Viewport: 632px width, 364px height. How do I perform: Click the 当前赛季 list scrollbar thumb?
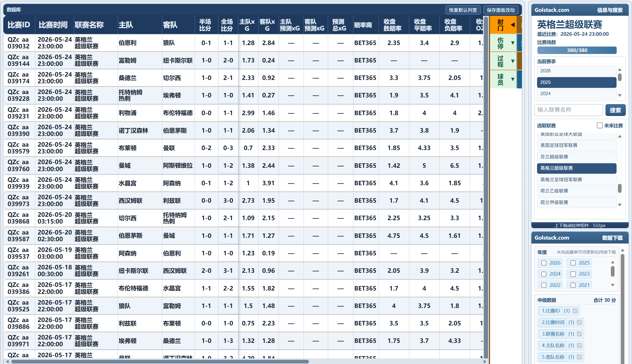point(620,77)
